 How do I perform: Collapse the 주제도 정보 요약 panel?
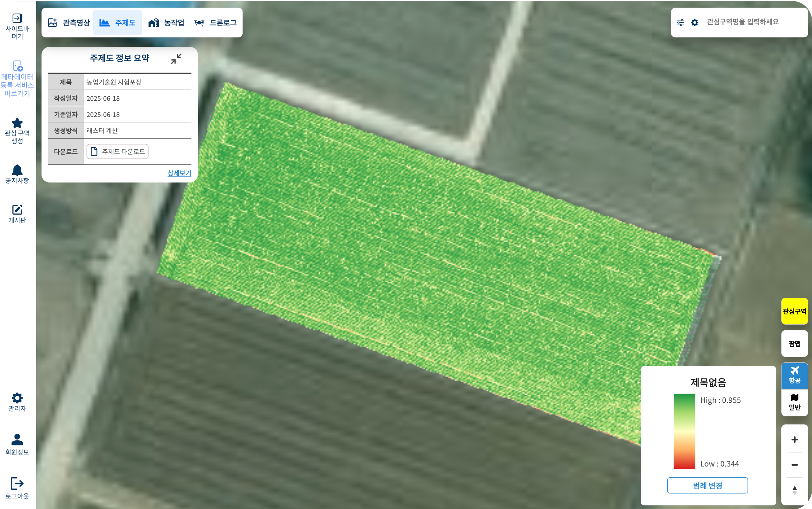coord(176,59)
